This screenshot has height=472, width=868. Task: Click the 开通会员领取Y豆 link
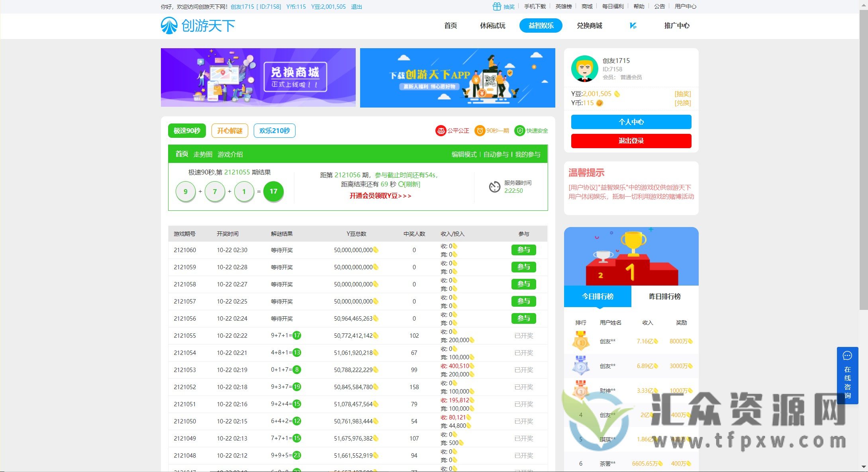click(380, 196)
